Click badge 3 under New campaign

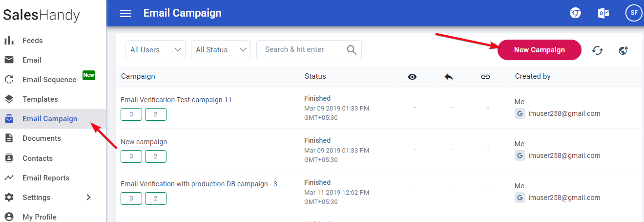point(131,156)
